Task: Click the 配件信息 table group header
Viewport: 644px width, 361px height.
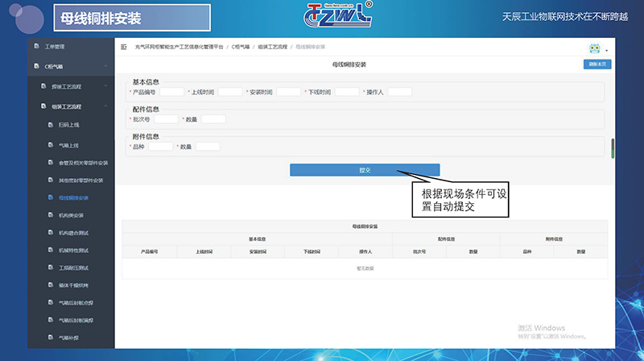Action: pos(446,239)
